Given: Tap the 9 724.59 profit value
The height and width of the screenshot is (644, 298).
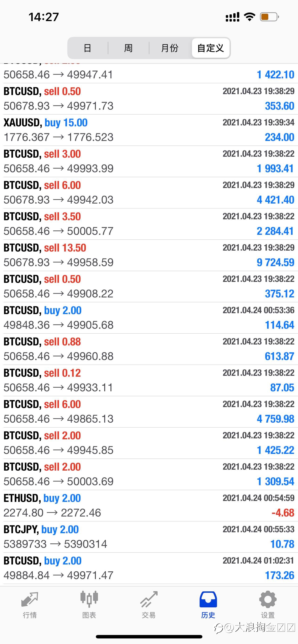Looking at the screenshot, I should point(275,262).
